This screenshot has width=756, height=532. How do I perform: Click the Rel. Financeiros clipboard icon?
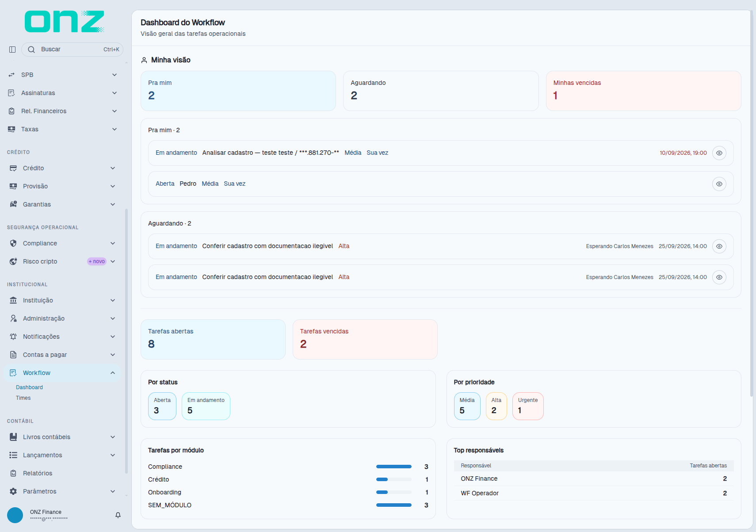click(11, 111)
